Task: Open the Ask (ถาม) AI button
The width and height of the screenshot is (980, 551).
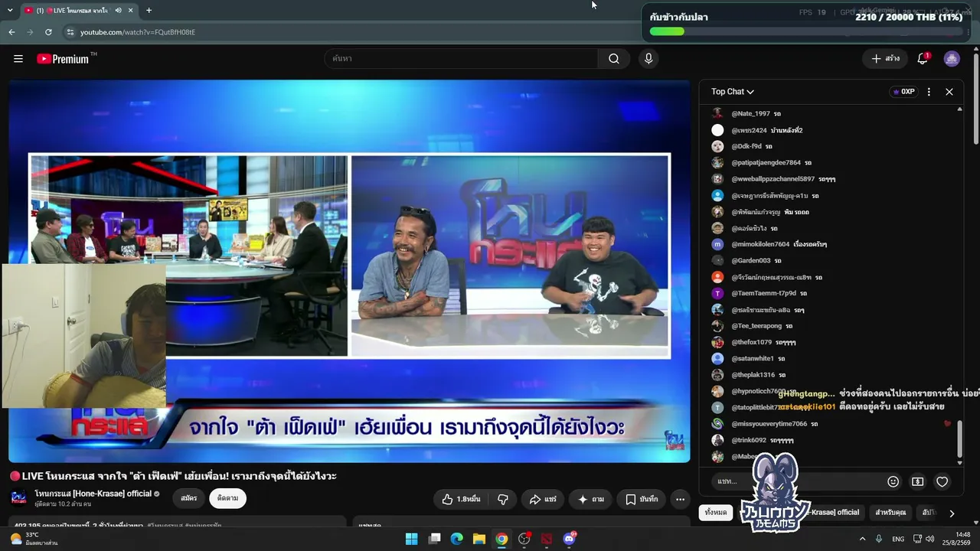Action: point(590,499)
